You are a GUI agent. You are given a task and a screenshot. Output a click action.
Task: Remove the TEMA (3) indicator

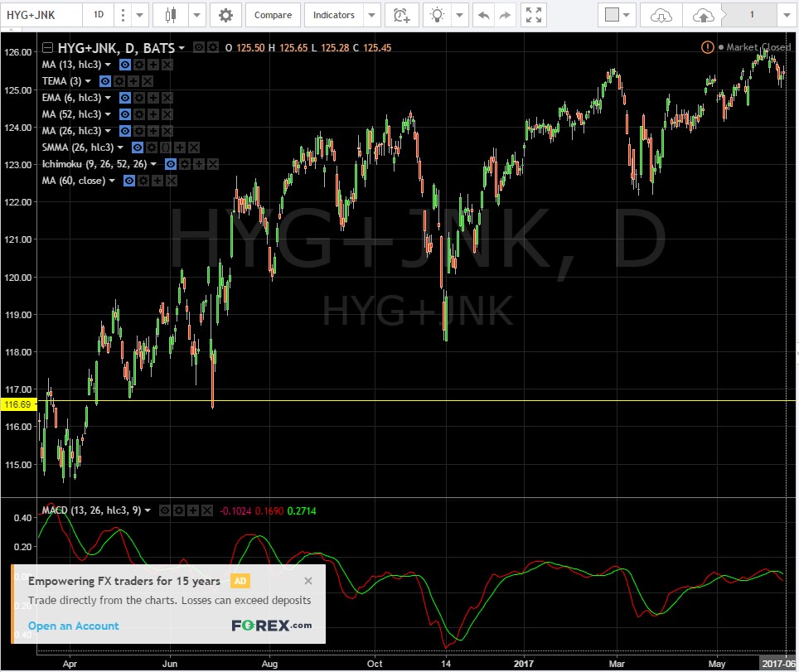pos(148,81)
